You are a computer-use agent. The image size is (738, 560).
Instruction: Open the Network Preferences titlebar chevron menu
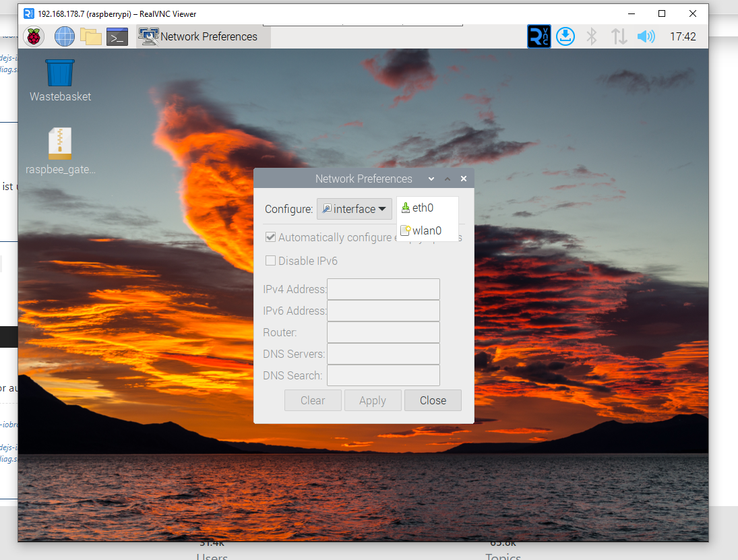[431, 179]
